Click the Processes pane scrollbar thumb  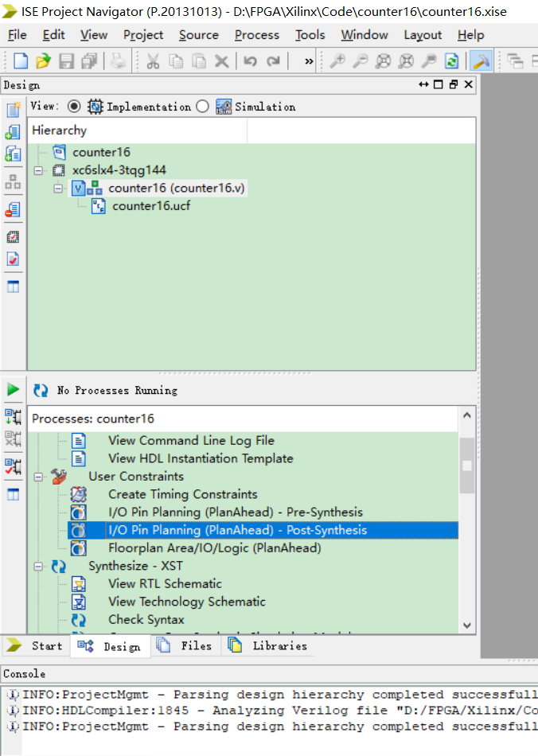point(466,466)
